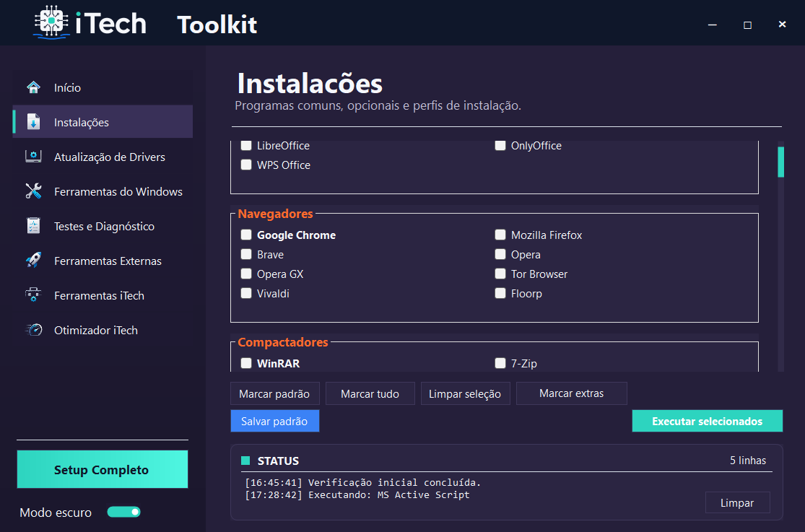
Task: Open Ferramentas Externas page
Action: 103,261
